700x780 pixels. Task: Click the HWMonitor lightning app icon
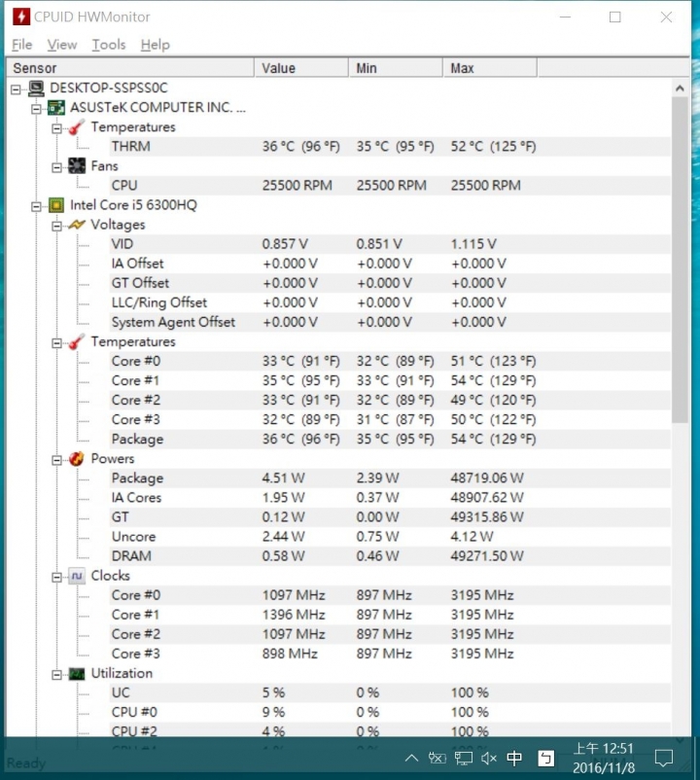(x=20, y=17)
